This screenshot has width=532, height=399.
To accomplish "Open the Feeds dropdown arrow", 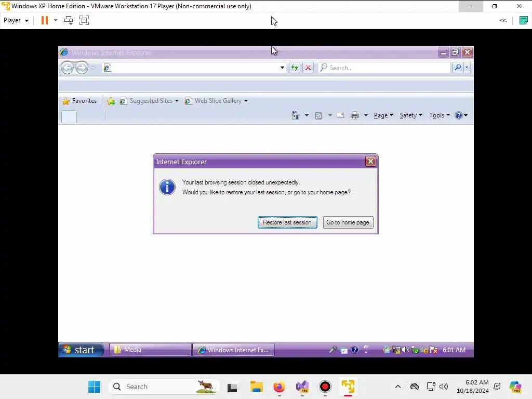I will pyautogui.click(x=330, y=115).
